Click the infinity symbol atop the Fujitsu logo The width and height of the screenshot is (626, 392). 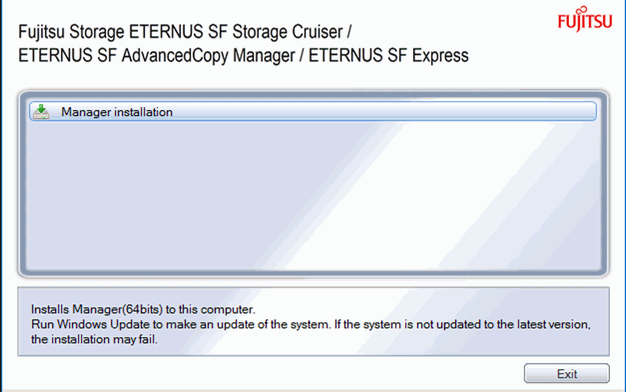click(x=582, y=10)
